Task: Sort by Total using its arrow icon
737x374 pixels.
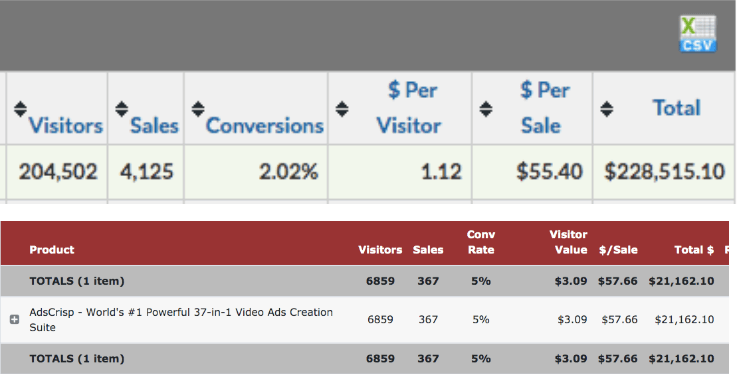Action: 606,109
